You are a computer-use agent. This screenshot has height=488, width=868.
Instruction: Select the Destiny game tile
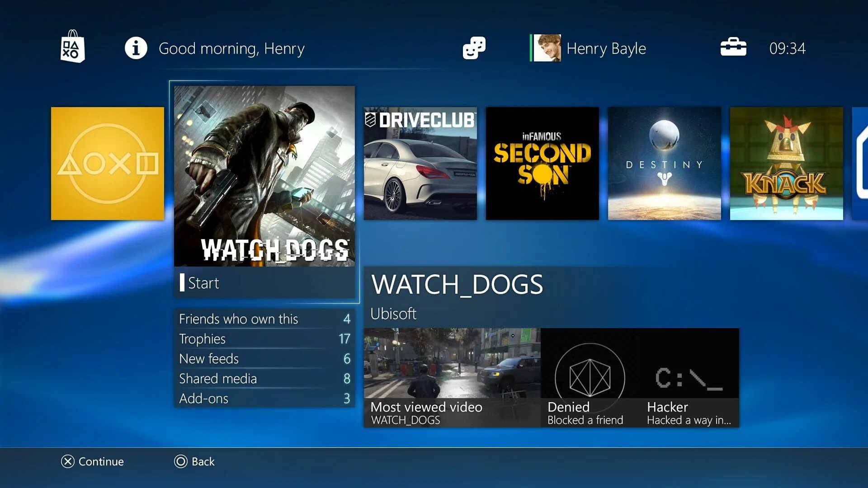point(663,163)
